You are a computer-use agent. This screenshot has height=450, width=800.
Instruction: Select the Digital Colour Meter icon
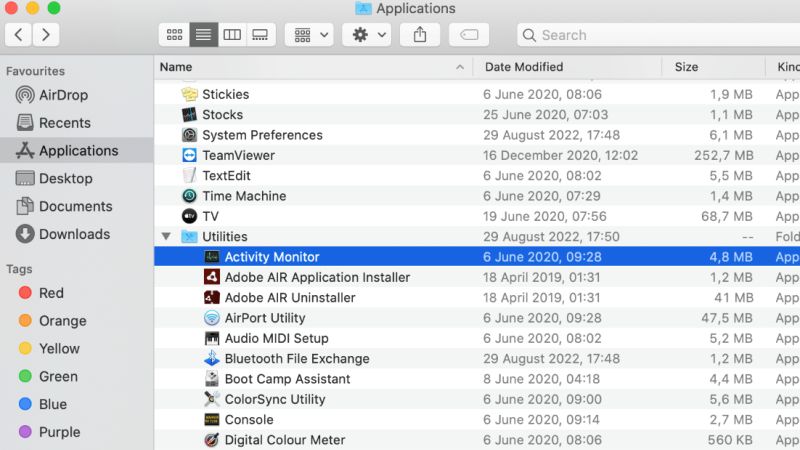pyautogui.click(x=212, y=440)
